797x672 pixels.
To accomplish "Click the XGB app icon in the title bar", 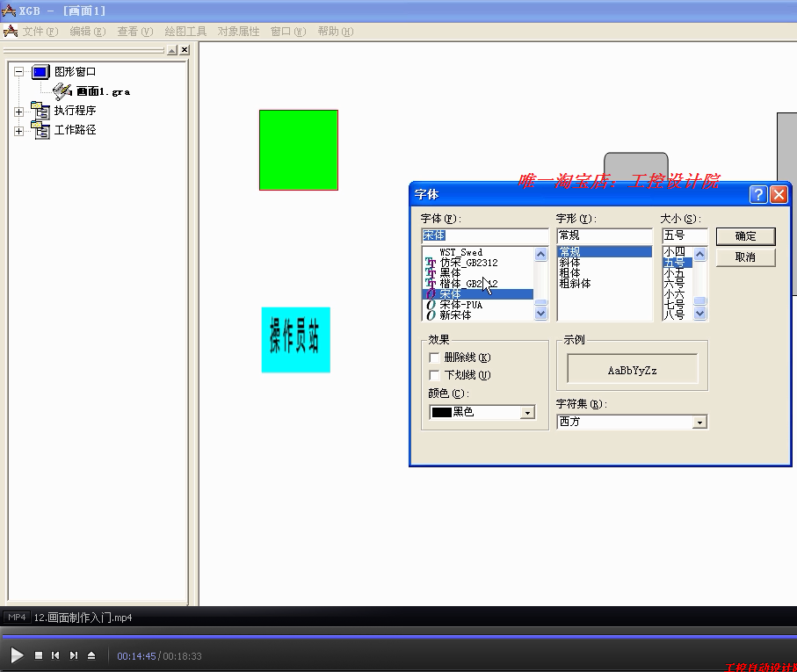I will [x=9, y=11].
